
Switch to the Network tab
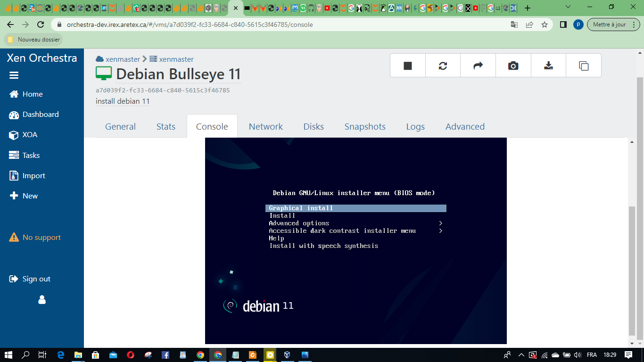tap(266, 126)
